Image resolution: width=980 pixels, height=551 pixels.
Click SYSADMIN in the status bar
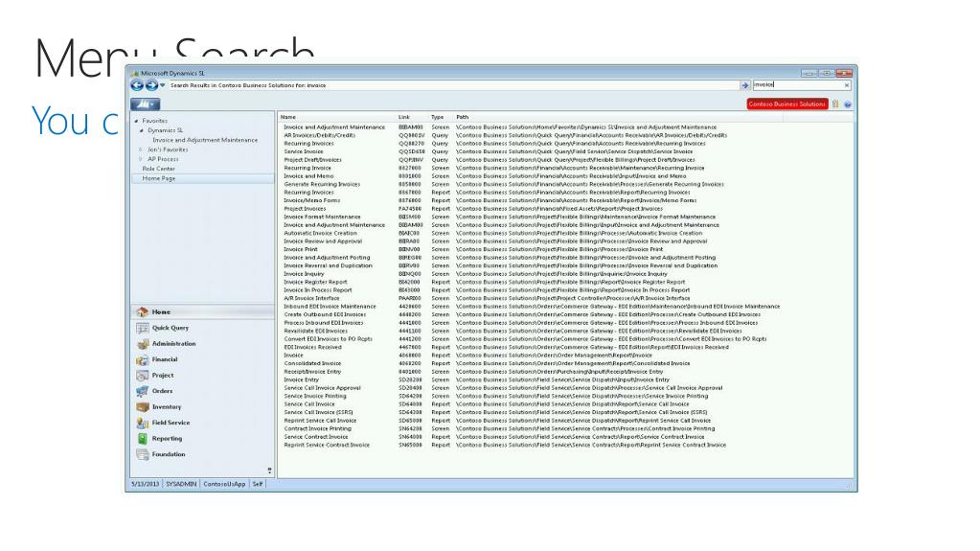pyautogui.click(x=181, y=484)
